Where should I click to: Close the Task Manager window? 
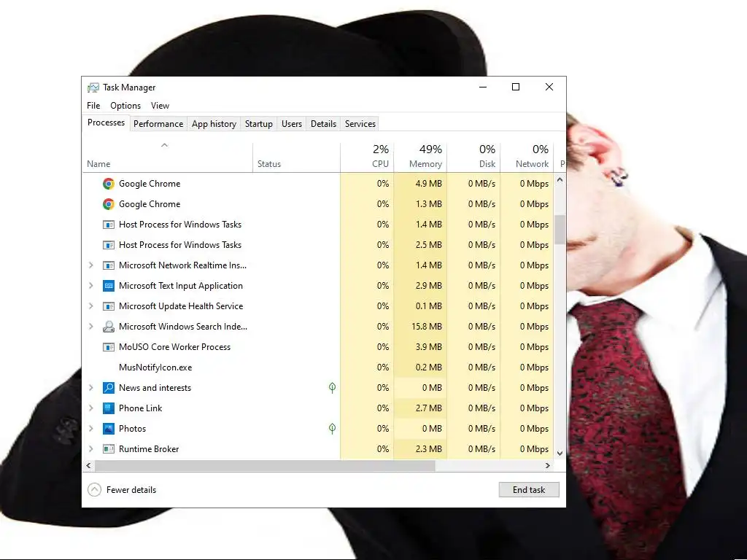click(549, 87)
